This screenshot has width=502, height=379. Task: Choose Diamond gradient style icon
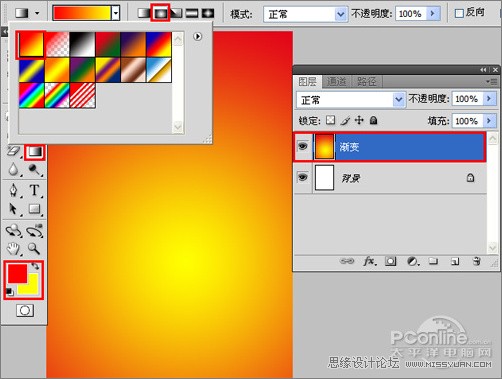[x=208, y=13]
